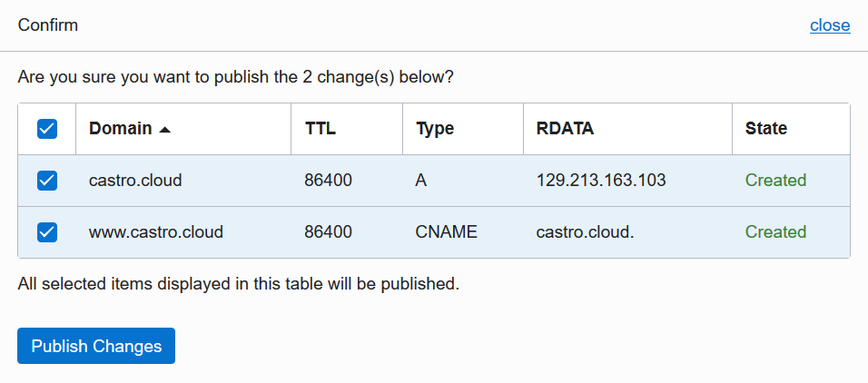This screenshot has height=383, width=868.
Task: Click the close link
Action: click(830, 25)
